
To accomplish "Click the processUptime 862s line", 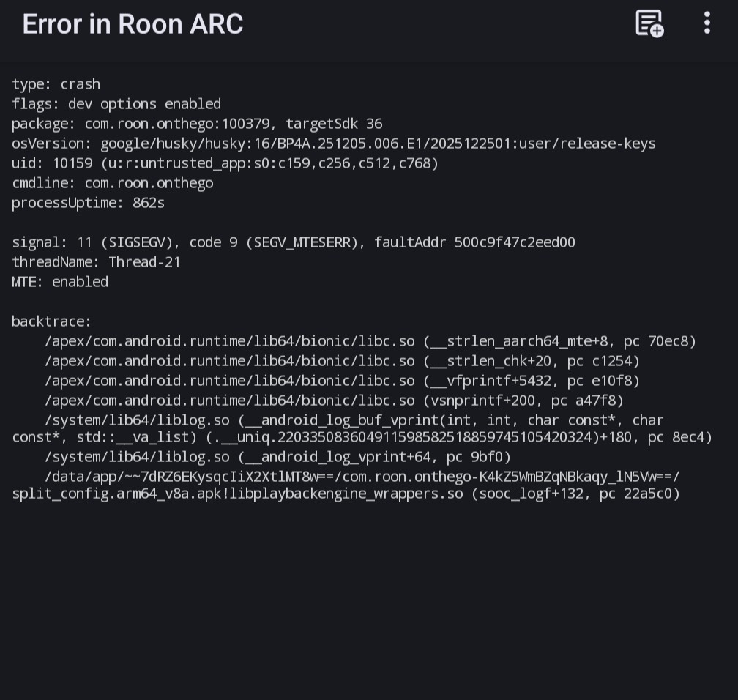I will coord(89,203).
